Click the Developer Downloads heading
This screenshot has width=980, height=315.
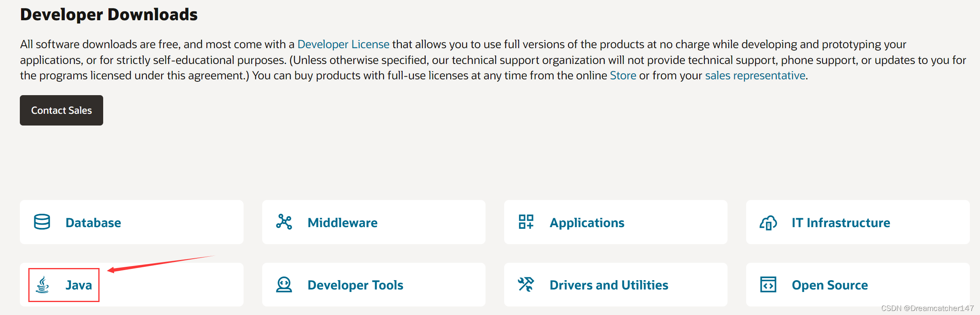[x=109, y=15]
